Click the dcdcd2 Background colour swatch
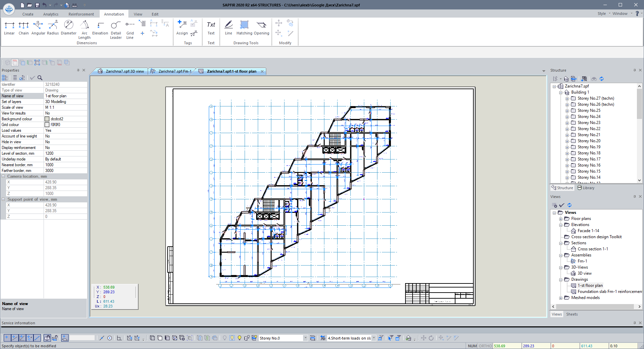This screenshot has width=644, height=349. click(47, 119)
